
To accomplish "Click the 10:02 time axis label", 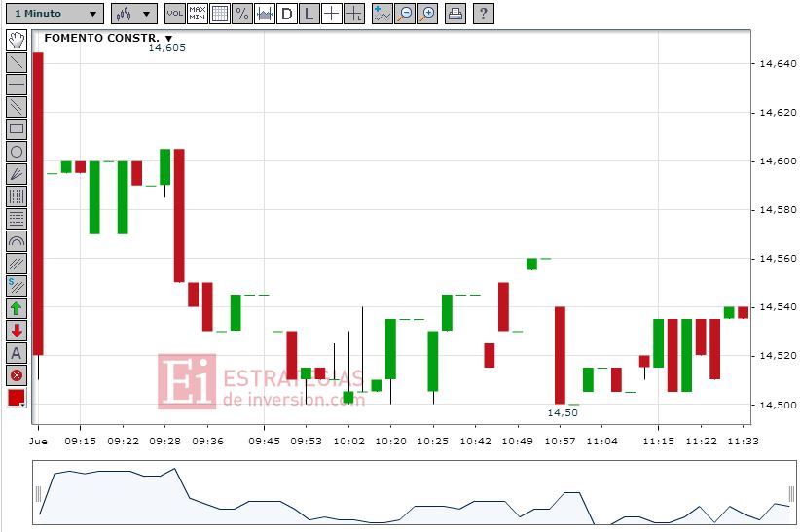I will click(349, 442).
